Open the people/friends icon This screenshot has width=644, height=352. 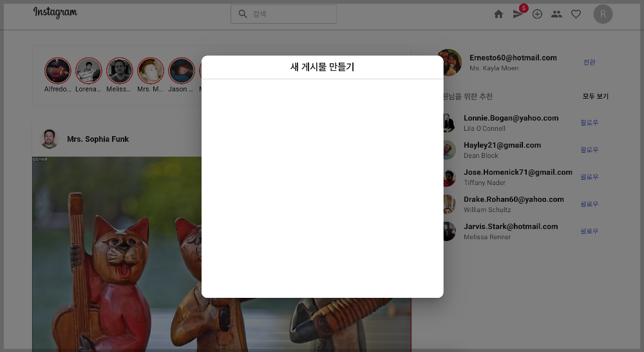tap(556, 14)
